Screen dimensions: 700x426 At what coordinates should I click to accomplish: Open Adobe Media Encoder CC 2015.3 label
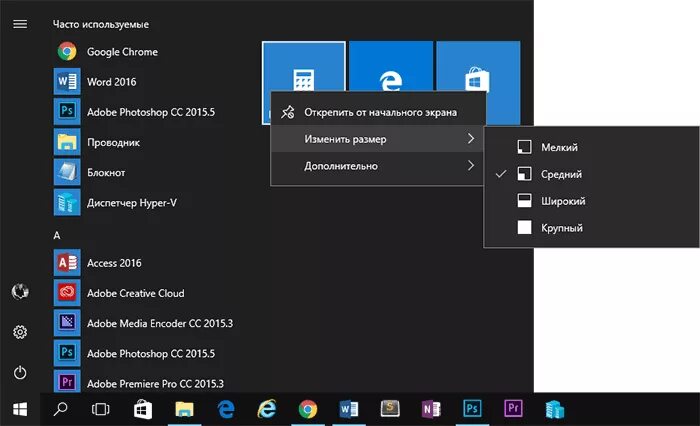(x=160, y=323)
